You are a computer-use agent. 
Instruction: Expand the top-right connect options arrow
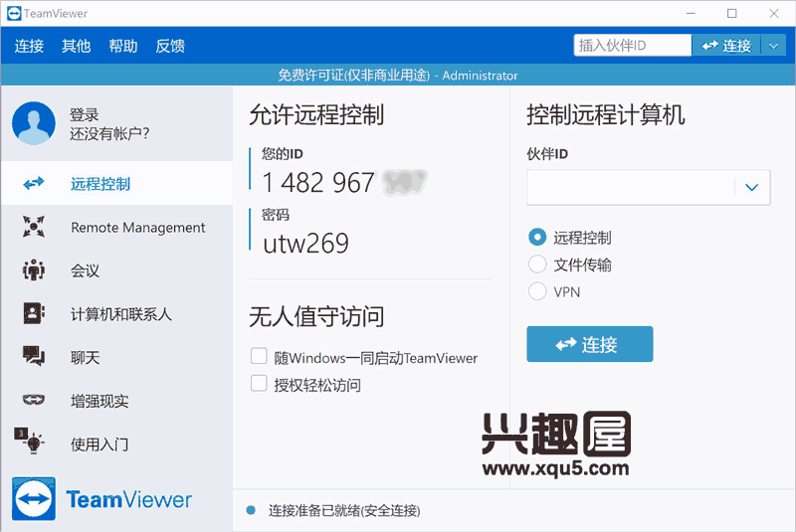773,46
